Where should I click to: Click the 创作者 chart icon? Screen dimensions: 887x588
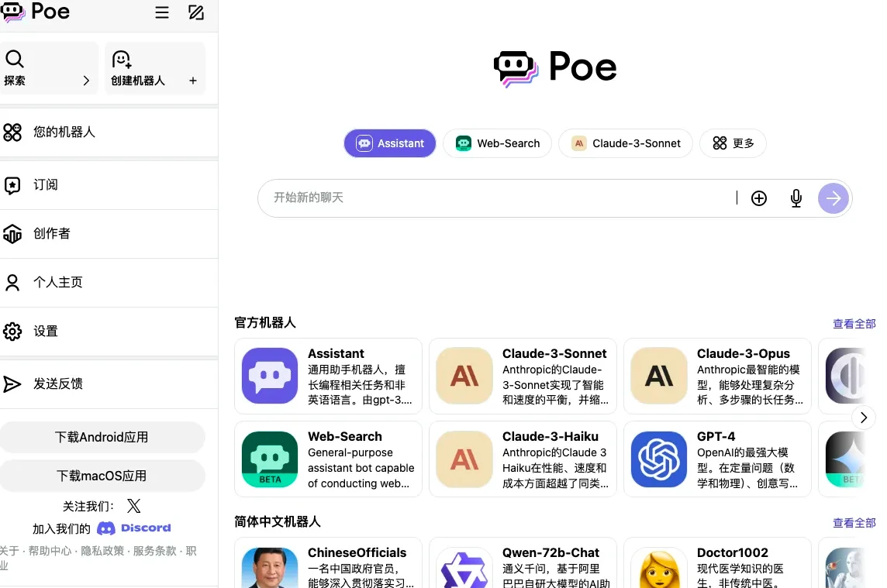coord(12,233)
